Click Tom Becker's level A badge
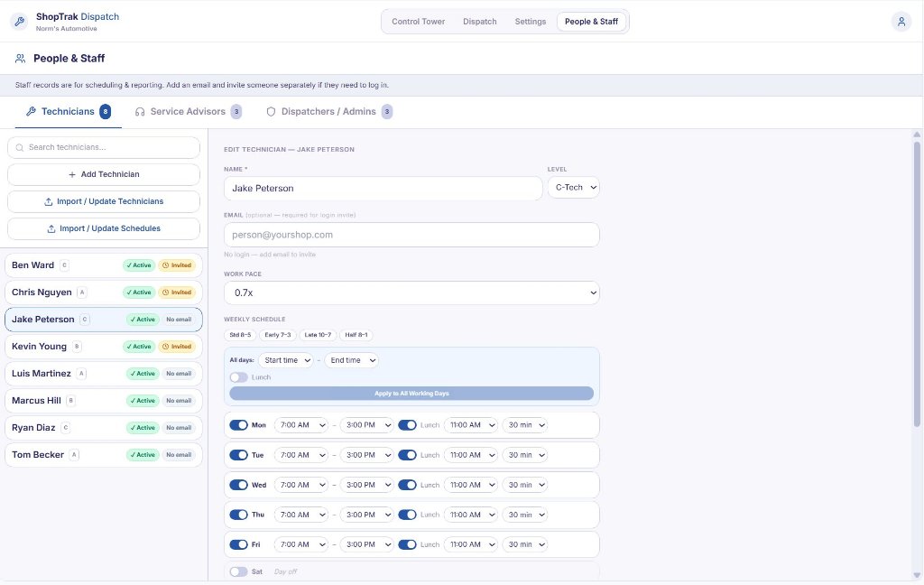 click(74, 455)
